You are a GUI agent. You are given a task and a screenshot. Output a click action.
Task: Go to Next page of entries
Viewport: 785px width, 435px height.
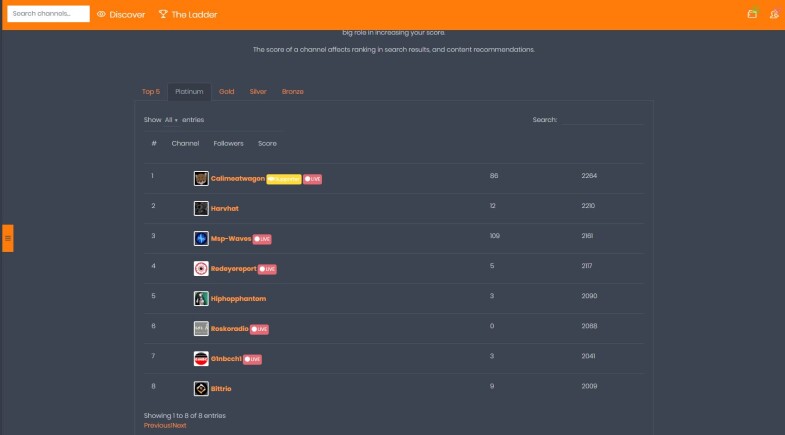coord(179,426)
